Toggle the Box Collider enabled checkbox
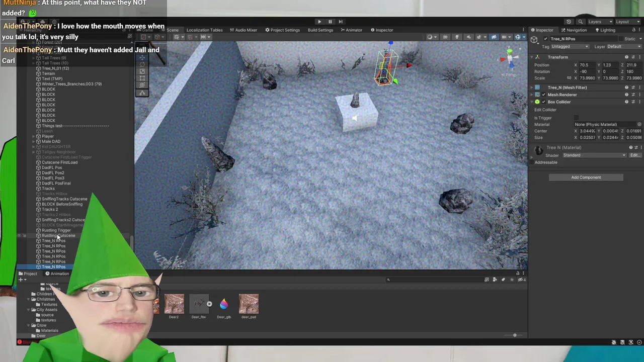The width and height of the screenshot is (644, 362). 543,102
